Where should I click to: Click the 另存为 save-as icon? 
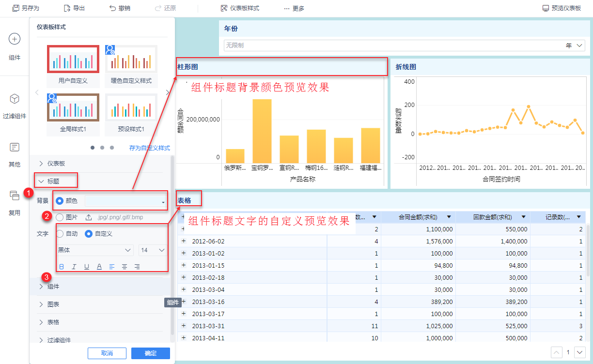pyautogui.click(x=16, y=8)
